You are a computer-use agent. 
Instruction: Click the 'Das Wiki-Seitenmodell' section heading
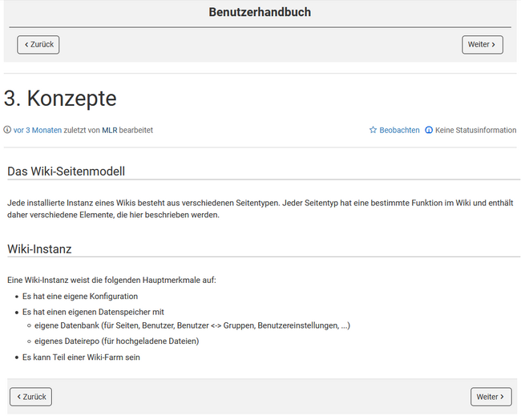click(x=66, y=172)
